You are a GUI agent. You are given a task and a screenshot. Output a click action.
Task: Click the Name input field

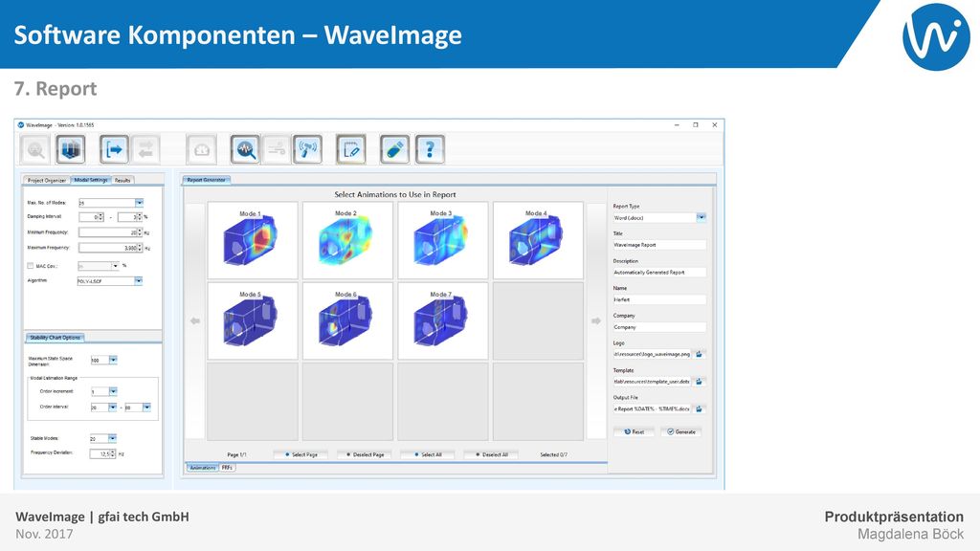pyautogui.click(x=659, y=299)
